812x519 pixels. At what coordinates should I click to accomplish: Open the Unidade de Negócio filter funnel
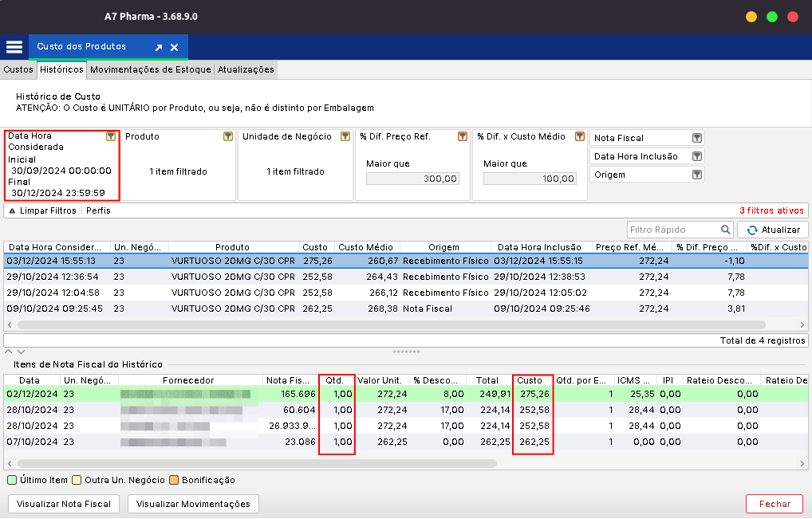[x=345, y=136]
